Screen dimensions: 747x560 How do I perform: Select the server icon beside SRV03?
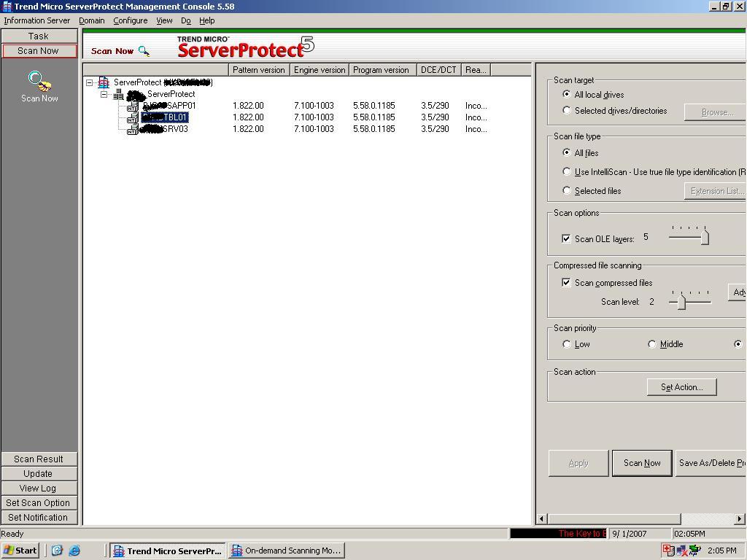[132, 129]
